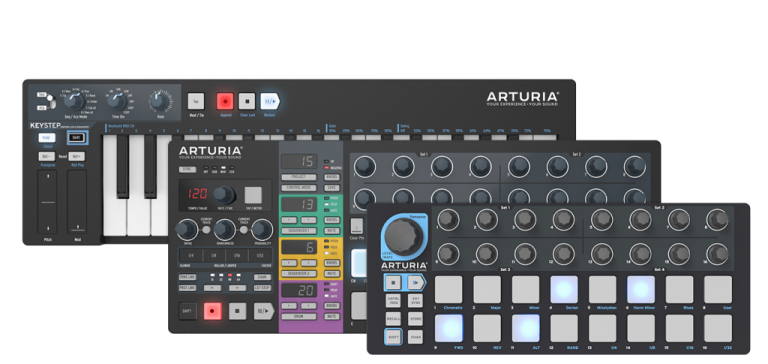The width and height of the screenshot is (768, 364).
Task: Turn BeatStep Pro encoder knob 1
Action: pyautogui.click(x=364, y=167)
